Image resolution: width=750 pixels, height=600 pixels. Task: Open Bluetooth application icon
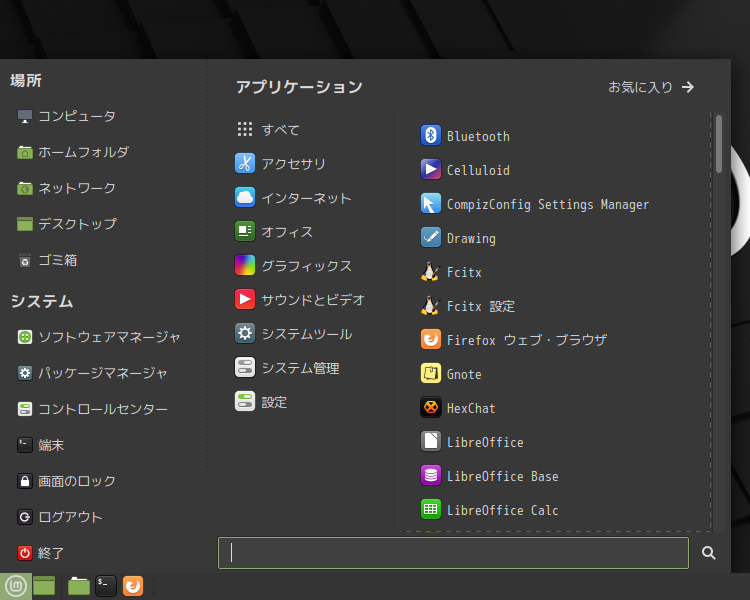click(x=430, y=135)
